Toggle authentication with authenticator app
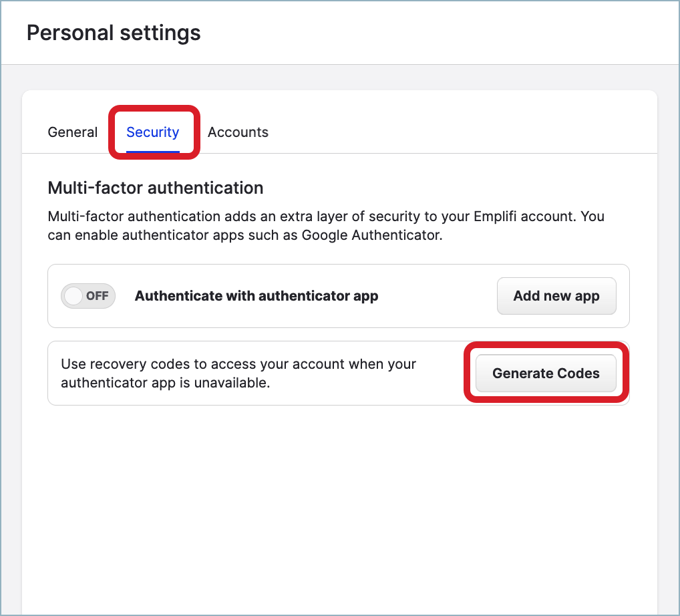Screen dimensions: 680x616 coord(88,295)
